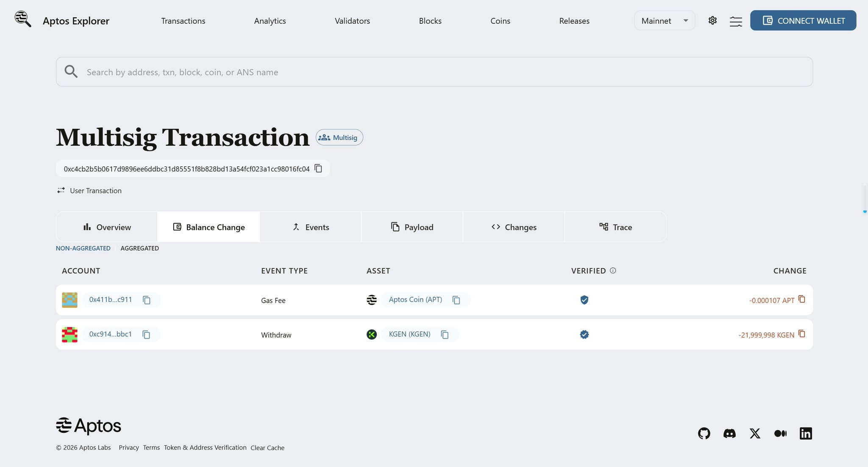868x467 pixels.
Task: Click the -21,999,998 KGEN change value
Action: pos(766,335)
